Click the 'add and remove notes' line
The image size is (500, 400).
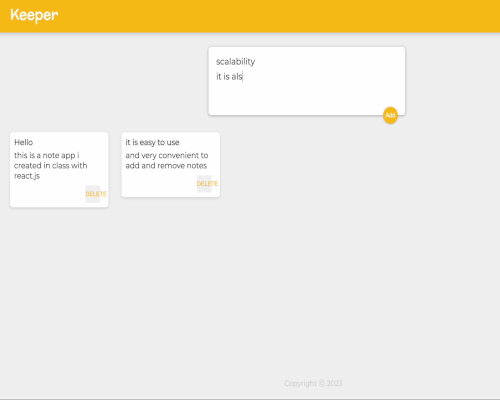click(166, 166)
